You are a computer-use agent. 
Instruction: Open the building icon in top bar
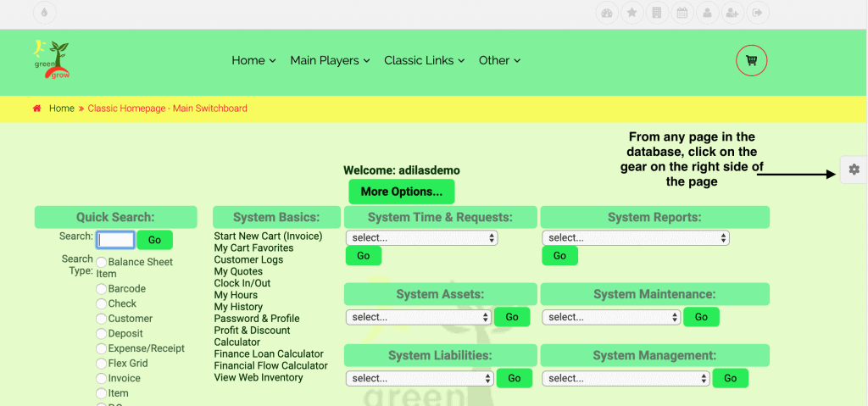point(657,13)
